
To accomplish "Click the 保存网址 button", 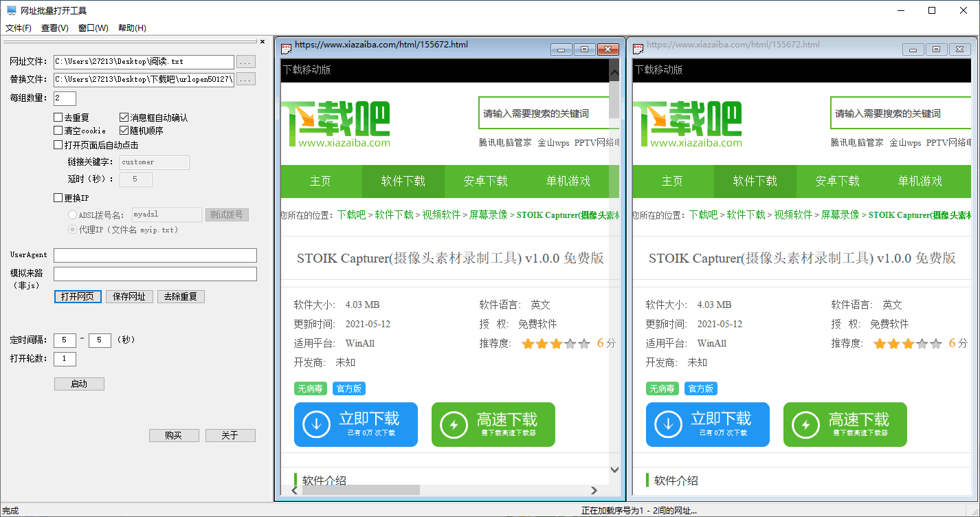I will click(129, 297).
